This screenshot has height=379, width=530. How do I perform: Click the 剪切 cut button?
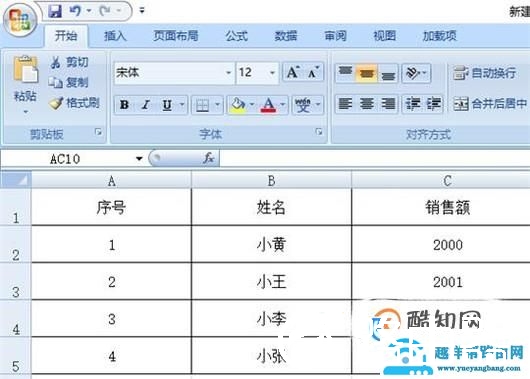click(70, 62)
